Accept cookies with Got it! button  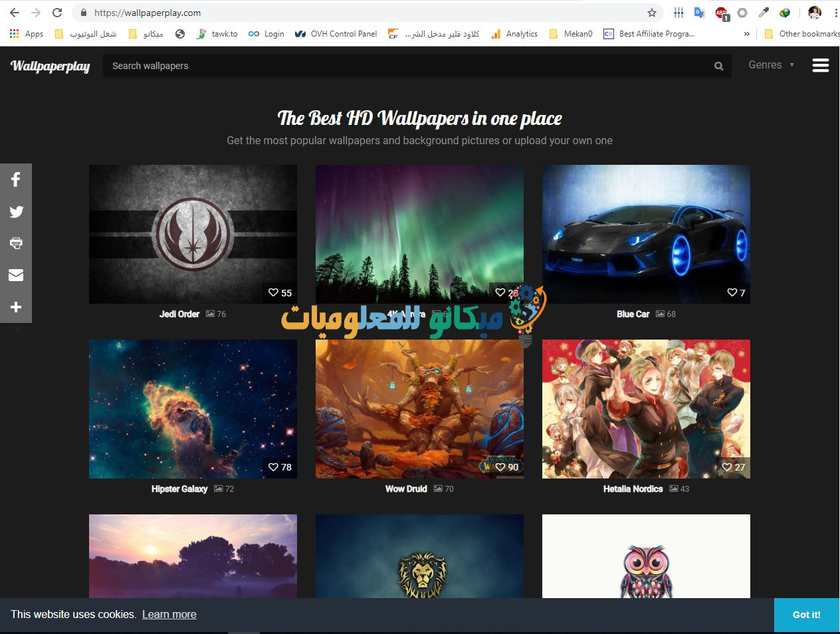pos(806,615)
